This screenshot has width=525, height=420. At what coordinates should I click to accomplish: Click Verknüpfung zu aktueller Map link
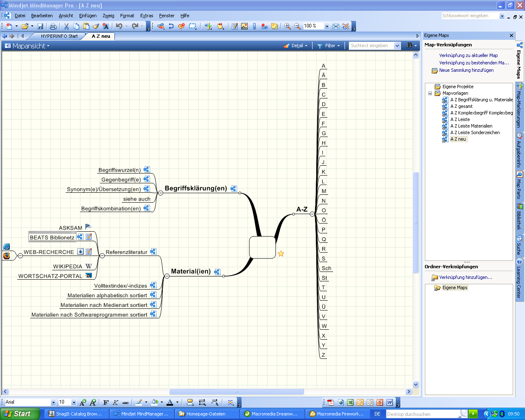click(x=468, y=55)
